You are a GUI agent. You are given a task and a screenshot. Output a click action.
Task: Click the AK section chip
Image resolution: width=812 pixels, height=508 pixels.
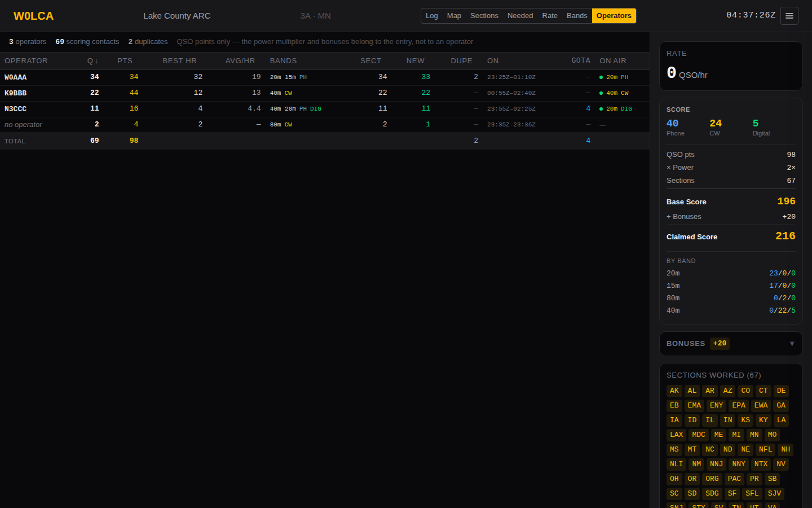[674, 391]
